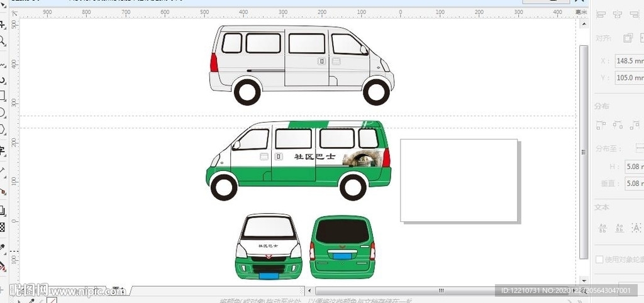Viewport: 644px width, 303px height.
Task: Click the 分布至 target icon
Action: (639, 148)
